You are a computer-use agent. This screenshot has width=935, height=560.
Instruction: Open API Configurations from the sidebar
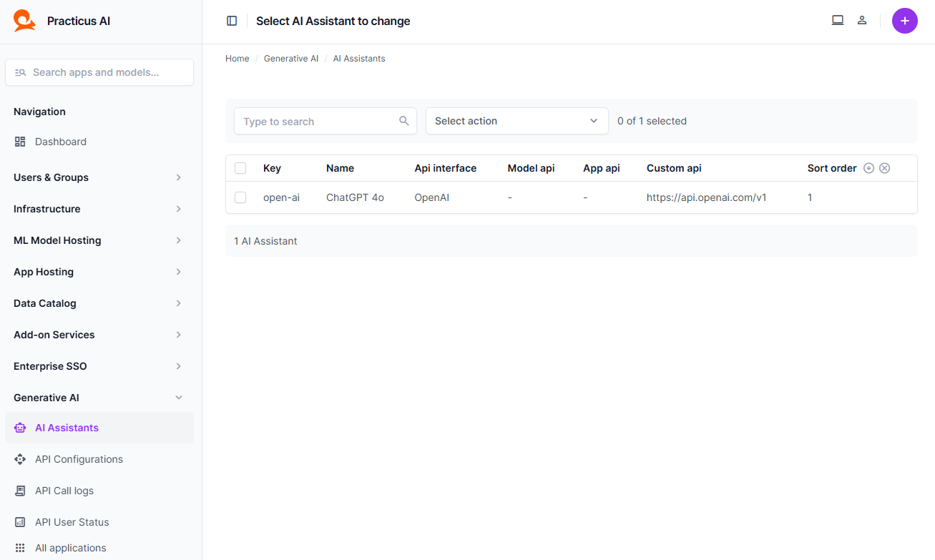coord(79,459)
